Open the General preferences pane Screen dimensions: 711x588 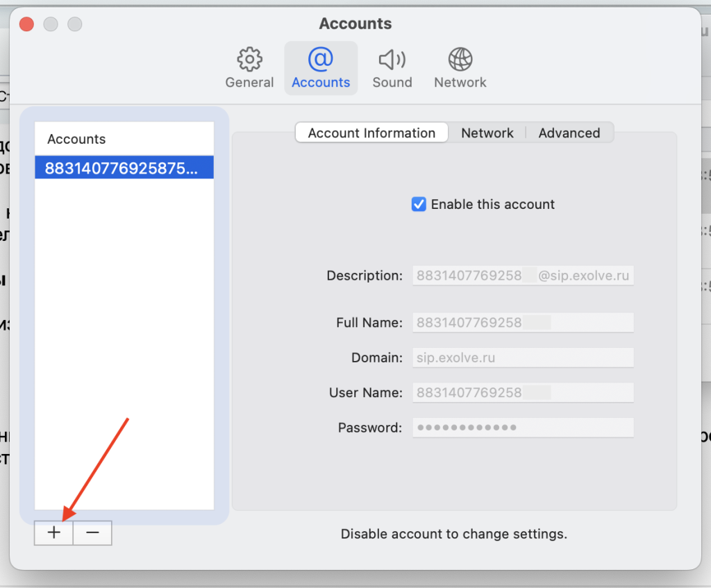pos(249,68)
